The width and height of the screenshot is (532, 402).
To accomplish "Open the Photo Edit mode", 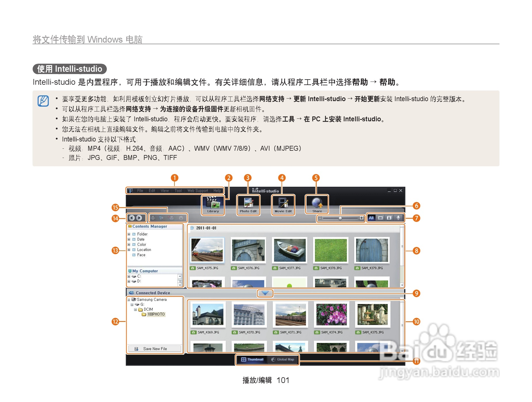I will (x=248, y=205).
